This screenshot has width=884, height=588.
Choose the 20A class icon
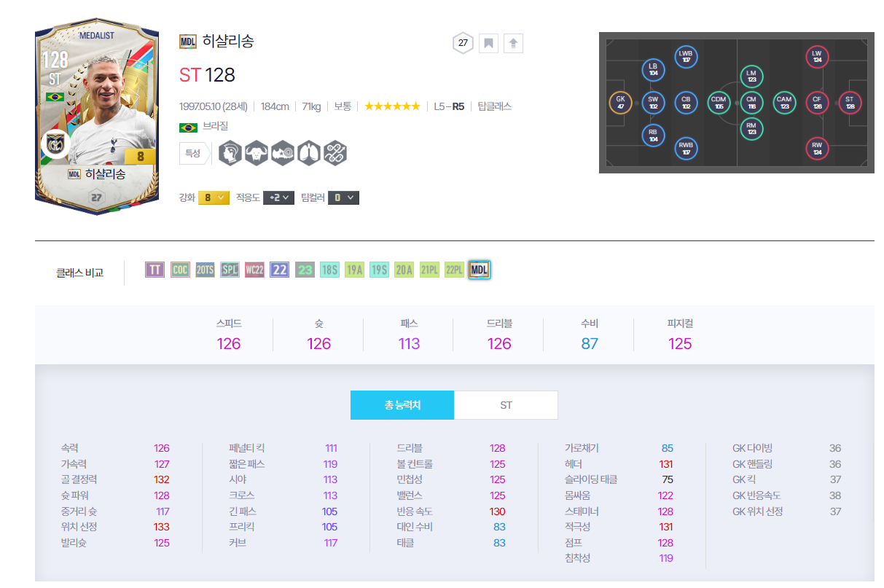(404, 270)
